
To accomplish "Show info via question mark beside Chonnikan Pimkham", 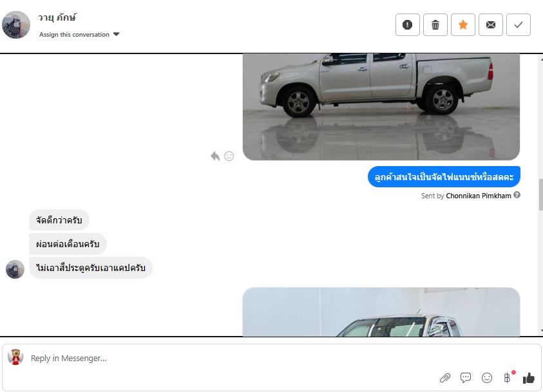I will pos(517,195).
